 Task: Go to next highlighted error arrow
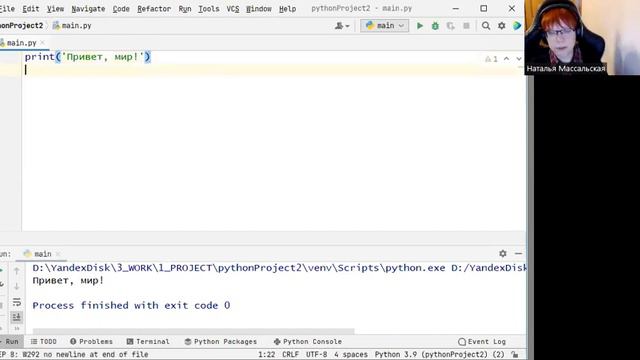pyautogui.click(x=519, y=59)
